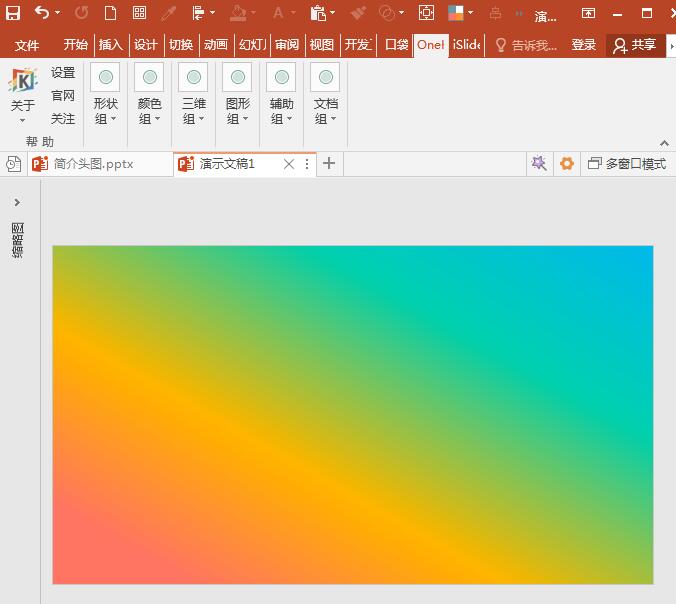Click the 设置 (Settings) button
The height and width of the screenshot is (604, 676).
(63, 73)
